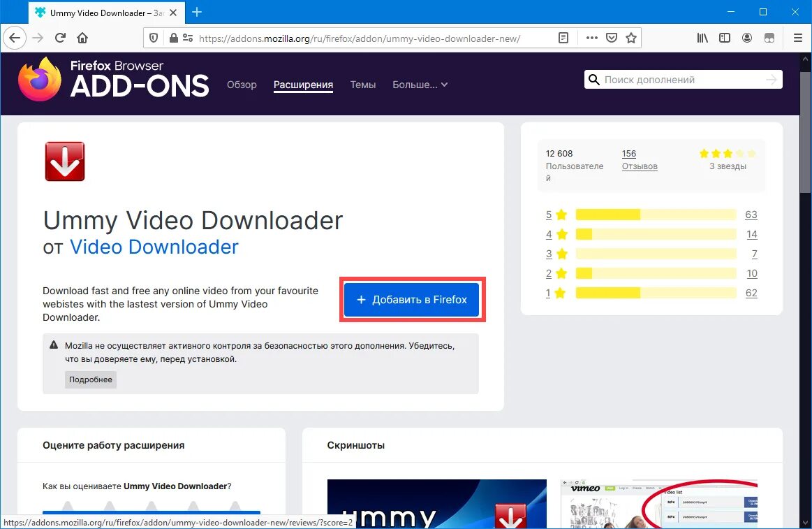812x529 pixels.
Task: Click the 1-star rating bar
Action: pos(656,293)
